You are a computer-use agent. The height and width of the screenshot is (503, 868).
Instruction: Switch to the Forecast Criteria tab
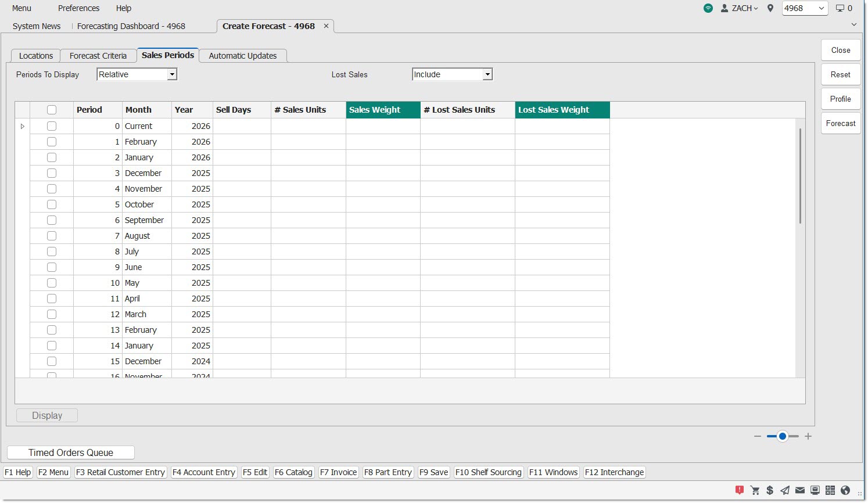pyautogui.click(x=98, y=56)
